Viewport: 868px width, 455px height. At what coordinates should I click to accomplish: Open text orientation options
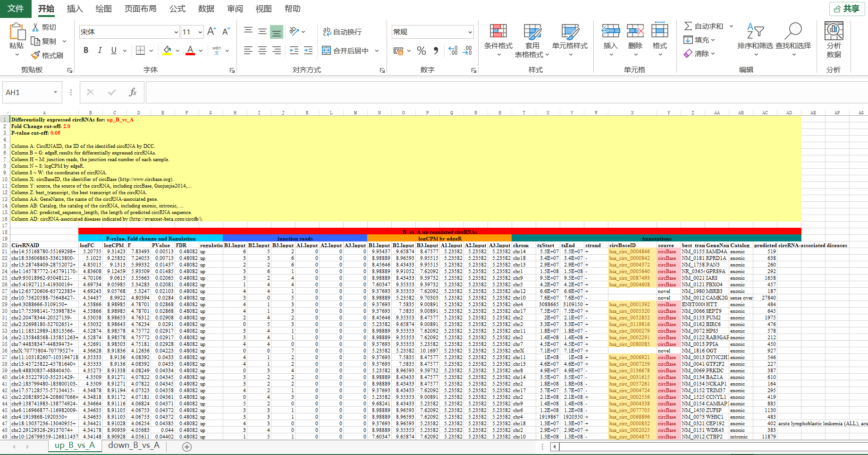coord(297,31)
